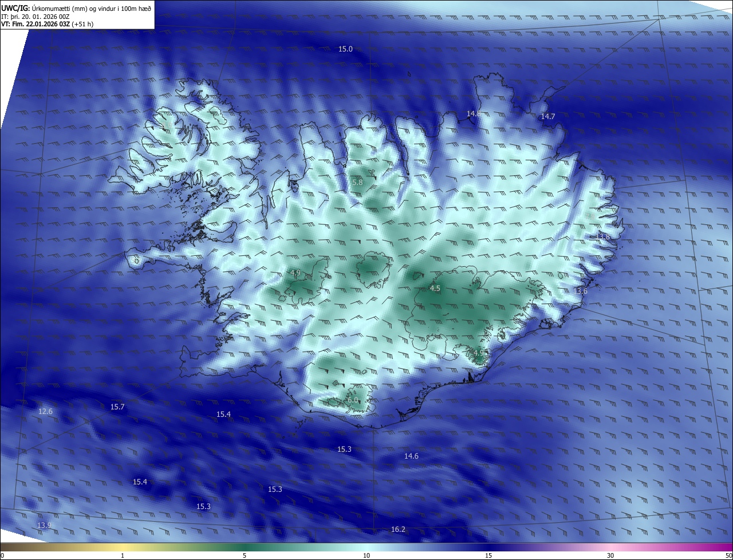Click the 5 tick on color scale

245,555
